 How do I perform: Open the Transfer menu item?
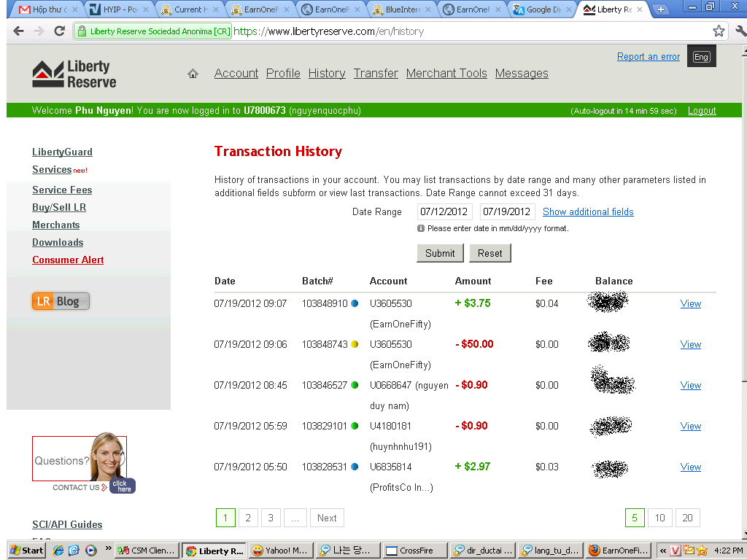376,74
